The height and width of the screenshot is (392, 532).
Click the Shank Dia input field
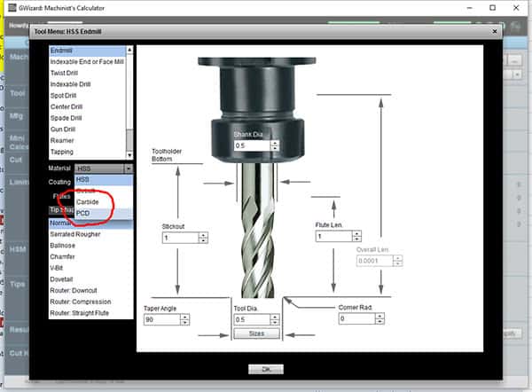click(252, 145)
